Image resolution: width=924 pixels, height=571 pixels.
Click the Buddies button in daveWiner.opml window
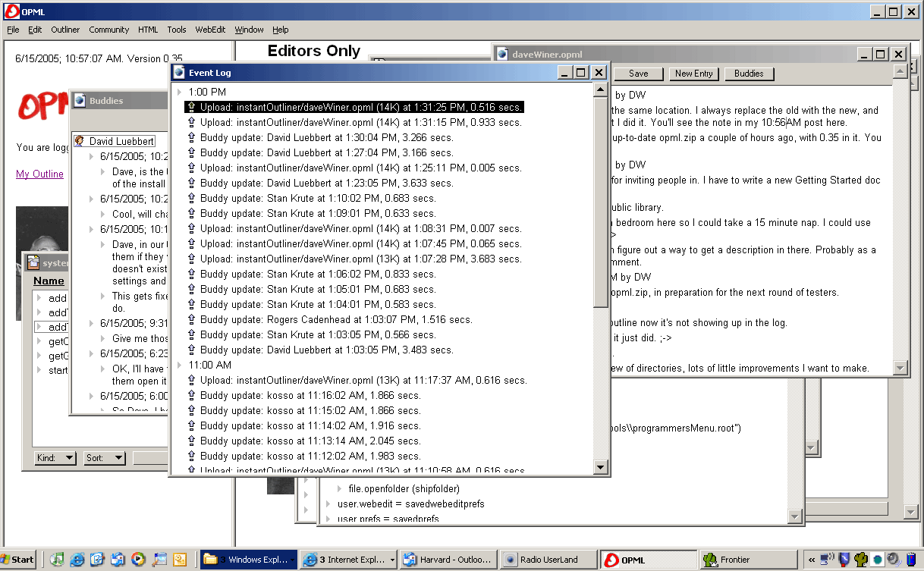click(x=749, y=74)
